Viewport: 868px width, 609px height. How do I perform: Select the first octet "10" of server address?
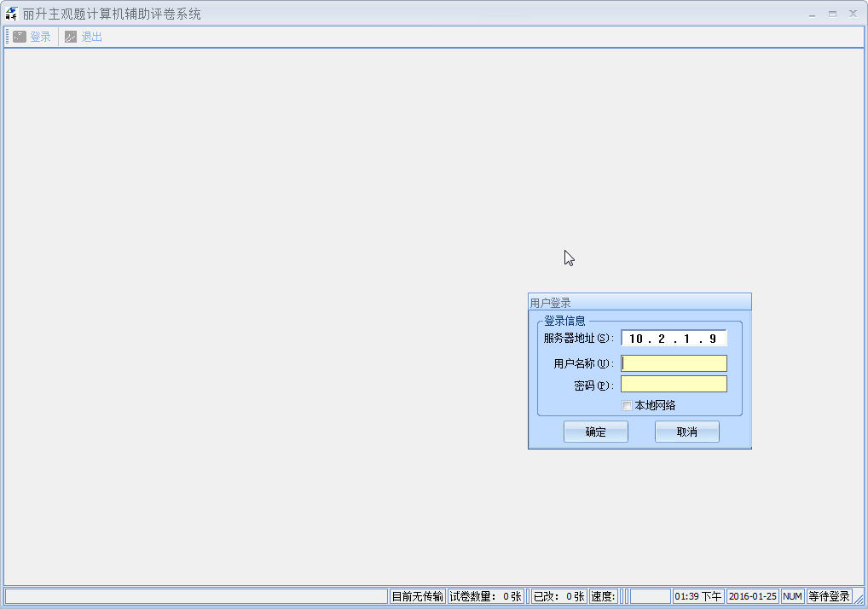click(636, 339)
